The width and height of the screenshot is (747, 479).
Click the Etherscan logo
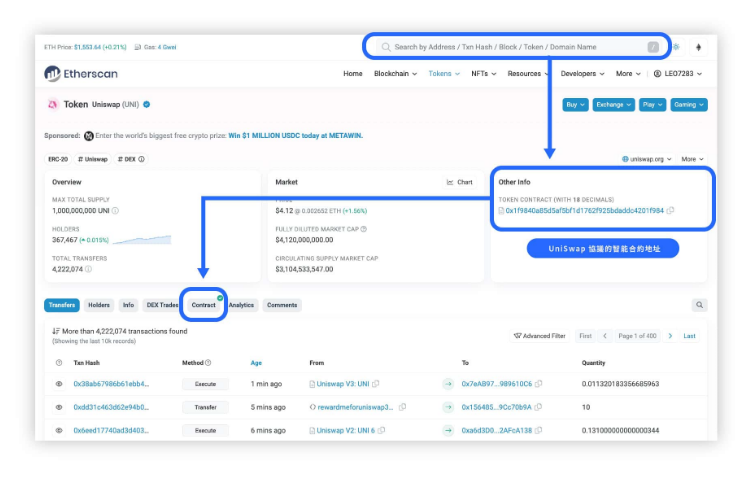pos(81,73)
